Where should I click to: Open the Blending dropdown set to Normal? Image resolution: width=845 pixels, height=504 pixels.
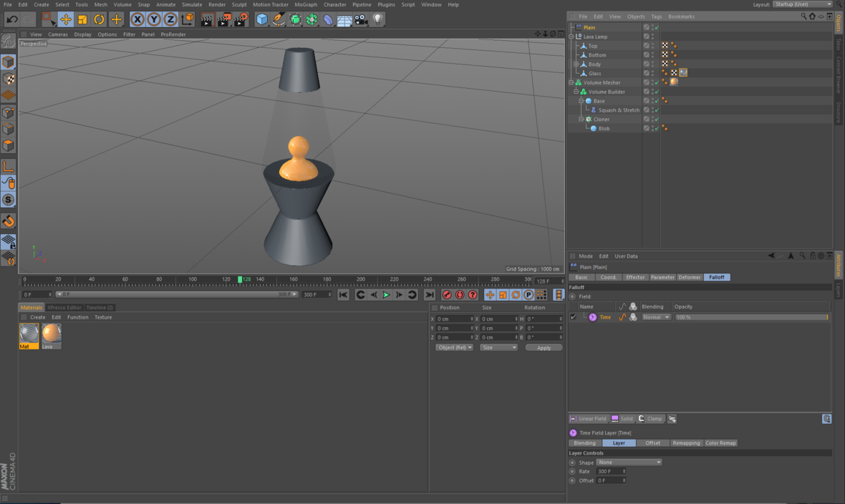(x=656, y=316)
